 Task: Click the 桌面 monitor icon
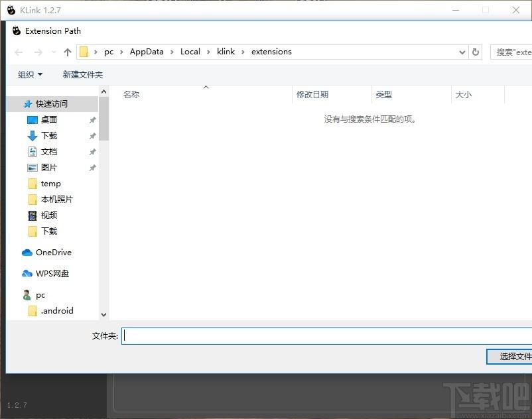coord(33,120)
